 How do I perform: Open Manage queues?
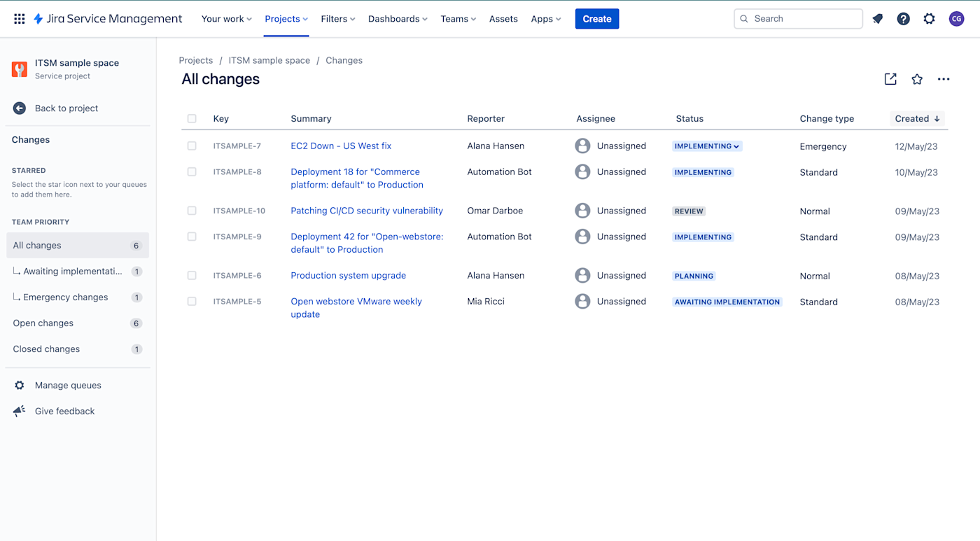[68, 385]
